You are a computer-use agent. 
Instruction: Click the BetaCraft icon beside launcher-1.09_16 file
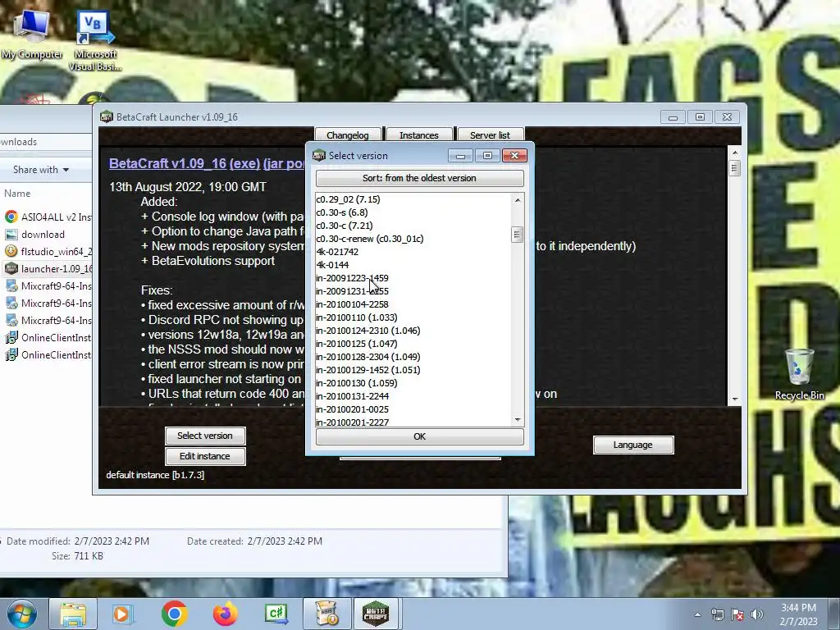click(11, 268)
